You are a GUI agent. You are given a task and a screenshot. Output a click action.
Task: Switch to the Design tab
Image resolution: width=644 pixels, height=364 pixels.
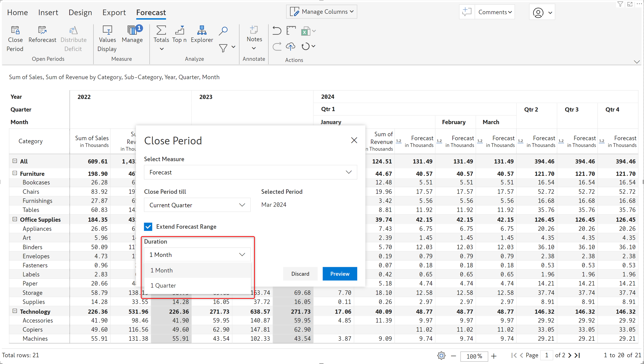(x=80, y=13)
